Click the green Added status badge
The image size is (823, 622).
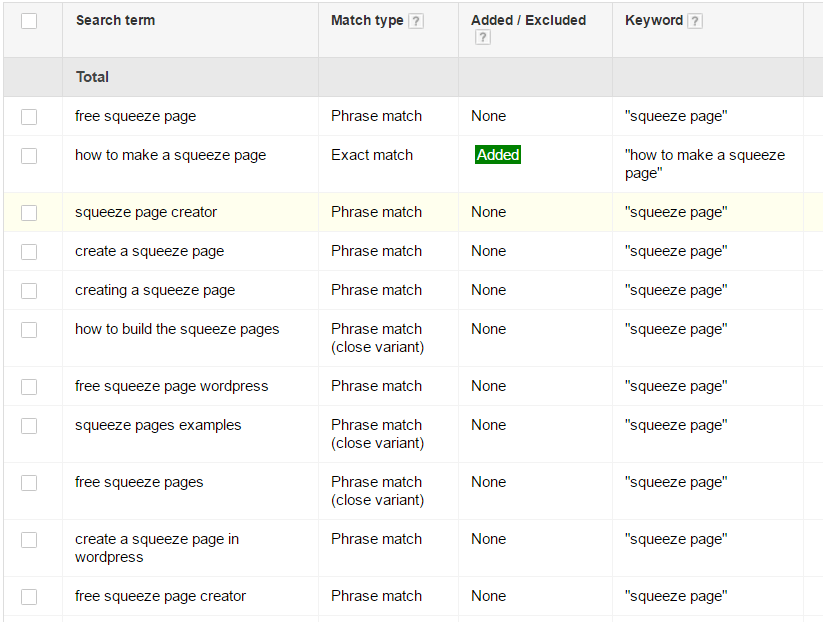[x=497, y=155]
